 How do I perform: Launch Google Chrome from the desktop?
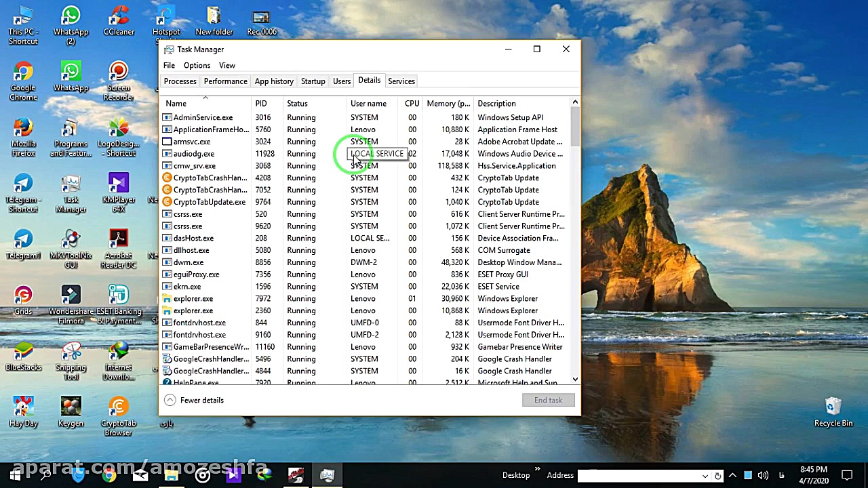click(22, 70)
